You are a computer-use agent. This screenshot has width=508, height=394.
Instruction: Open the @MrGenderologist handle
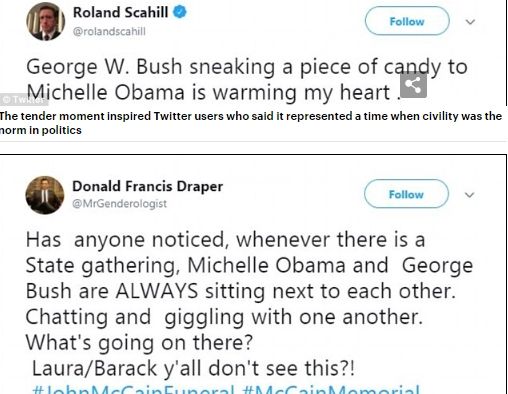119,203
